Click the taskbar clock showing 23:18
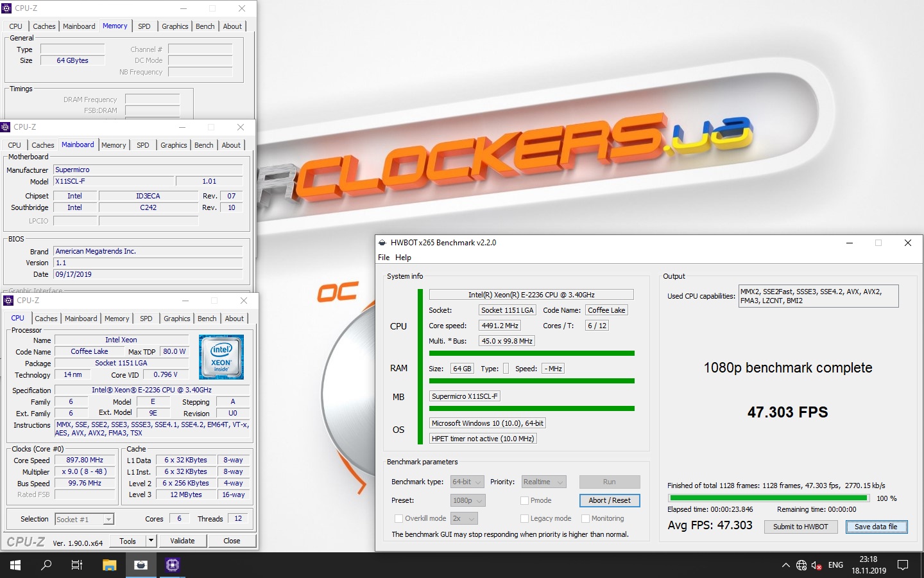The height and width of the screenshot is (578, 924). click(x=869, y=565)
